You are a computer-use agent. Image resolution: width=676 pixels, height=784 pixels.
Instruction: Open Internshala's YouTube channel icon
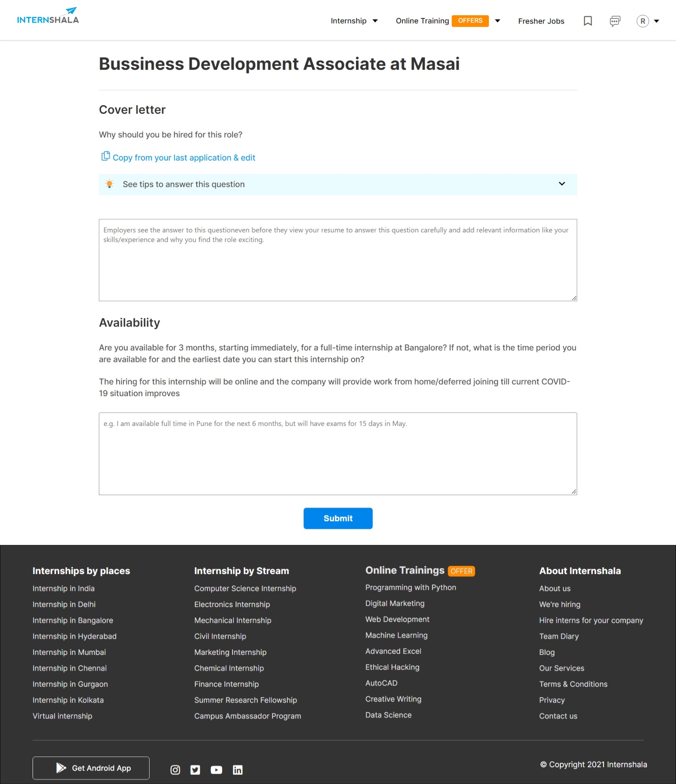[x=216, y=770]
